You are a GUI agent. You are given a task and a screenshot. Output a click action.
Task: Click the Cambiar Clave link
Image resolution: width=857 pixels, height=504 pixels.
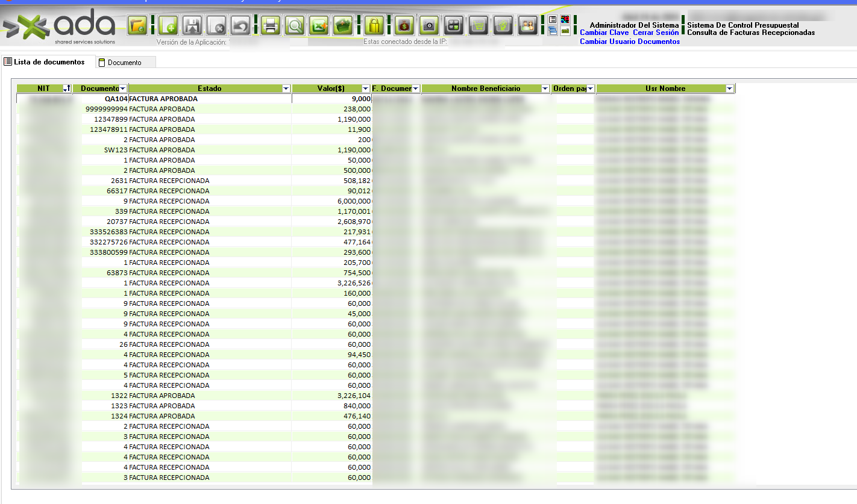[x=604, y=33]
